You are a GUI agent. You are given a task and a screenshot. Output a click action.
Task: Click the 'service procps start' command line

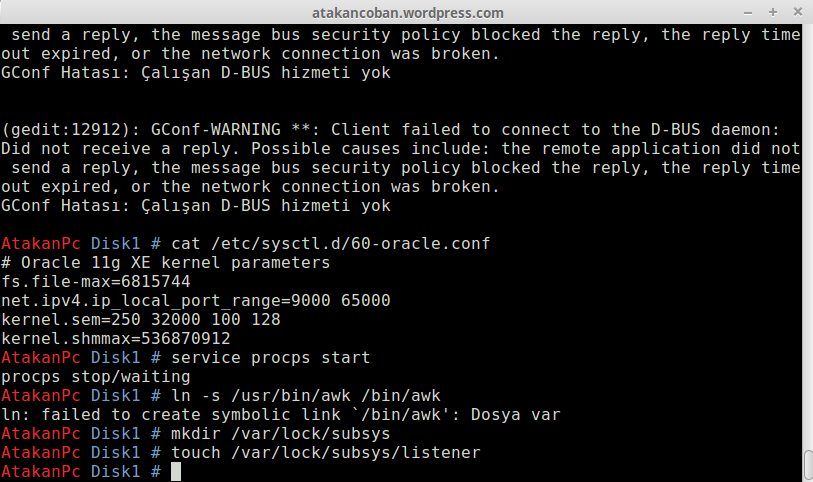[271, 358]
